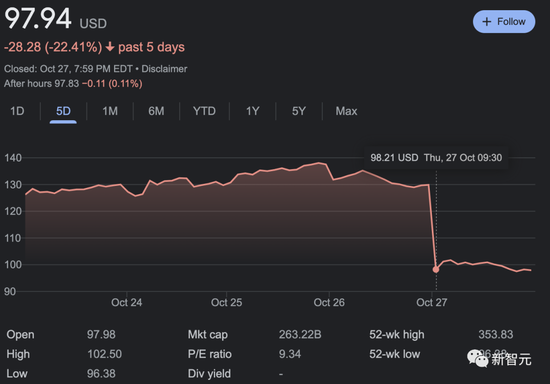The image size is (550, 384).
Task: Select the 5D time range tab
Action: coord(63,111)
